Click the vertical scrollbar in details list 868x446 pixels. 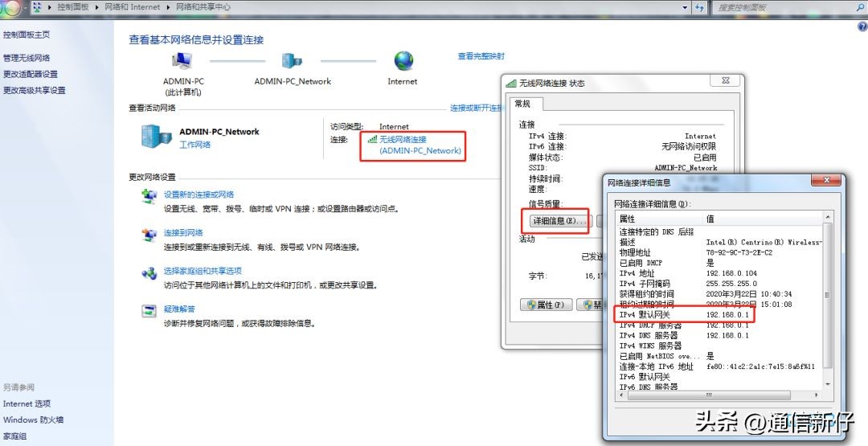(828, 296)
